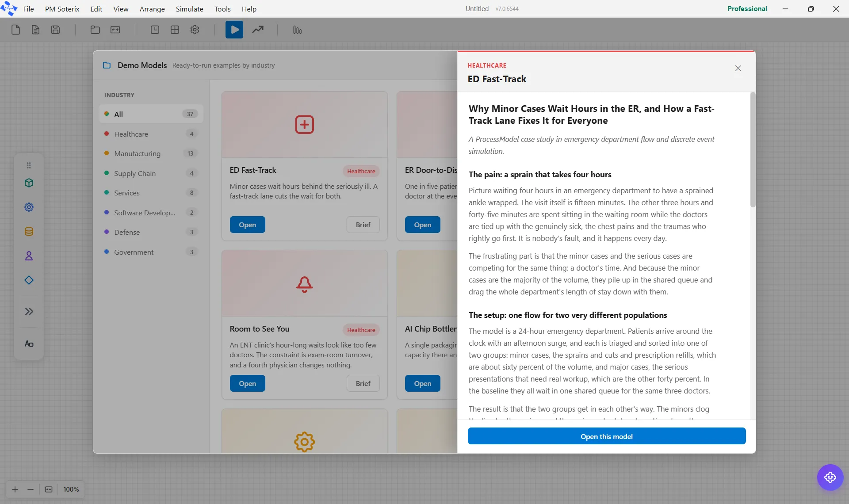Viewport: 849px width, 504px height.
Task: Click 'The pain: a sprain' heading
Action: click(x=540, y=174)
